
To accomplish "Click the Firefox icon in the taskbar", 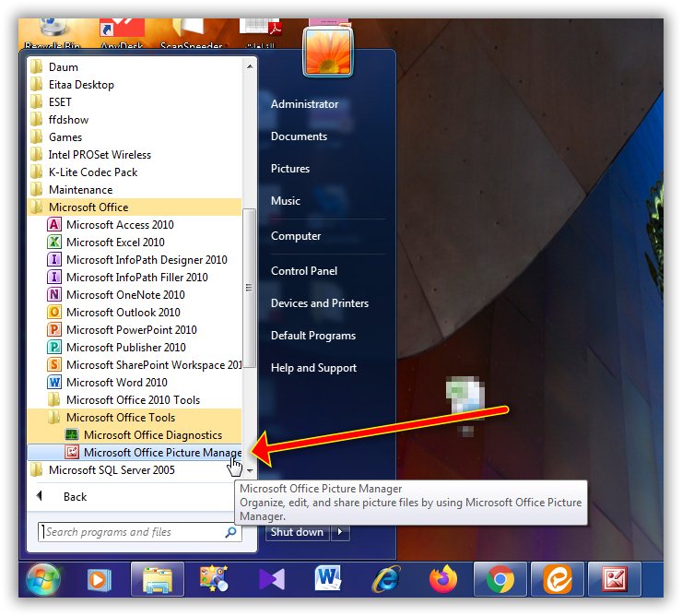I will (x=443, y=579).
